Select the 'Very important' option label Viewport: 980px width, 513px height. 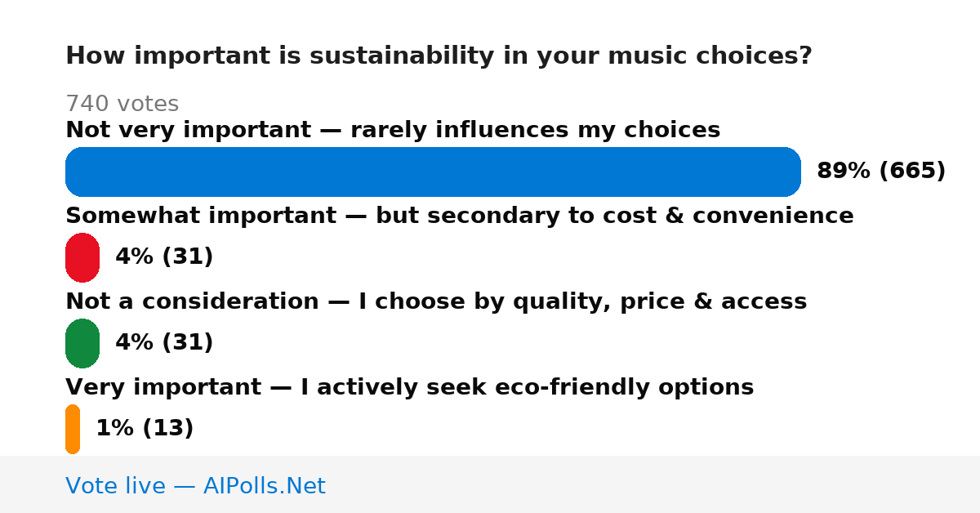410,387
